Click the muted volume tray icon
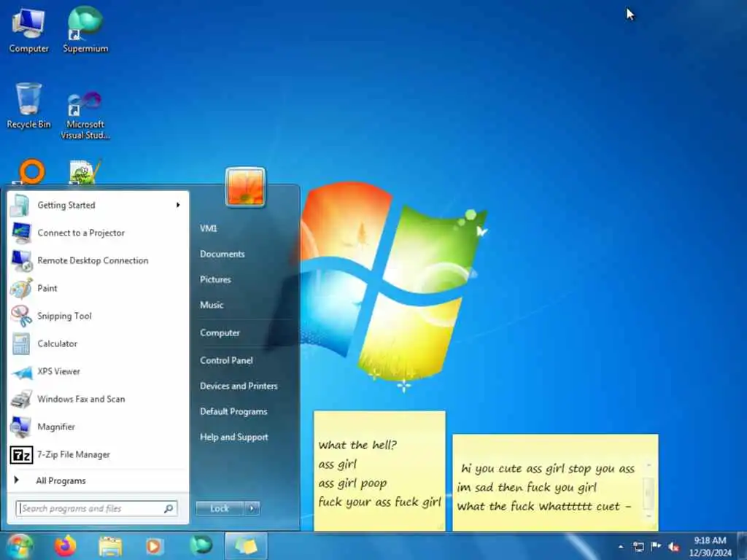The width and height of the screenshot is (747, 560). tap(673, 547)
